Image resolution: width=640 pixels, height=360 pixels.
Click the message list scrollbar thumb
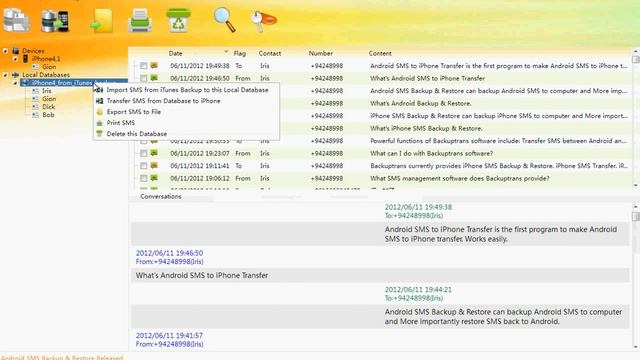coord(636,60)
